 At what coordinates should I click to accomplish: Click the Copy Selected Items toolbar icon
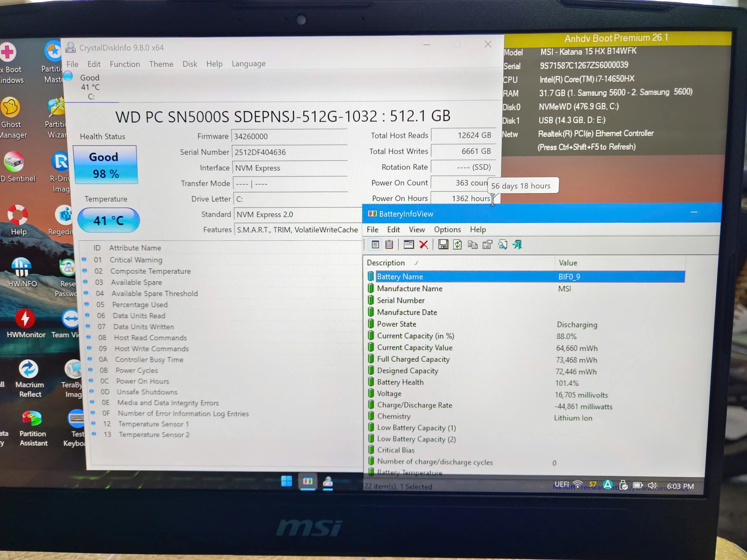tap(472, 244)
